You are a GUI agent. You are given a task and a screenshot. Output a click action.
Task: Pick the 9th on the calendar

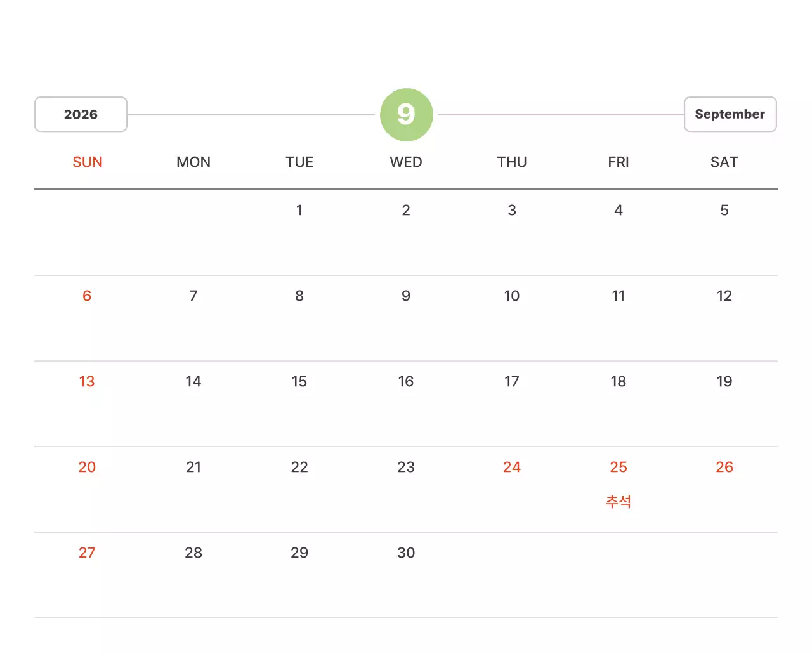pyautogui.click(x=406, y=296)
